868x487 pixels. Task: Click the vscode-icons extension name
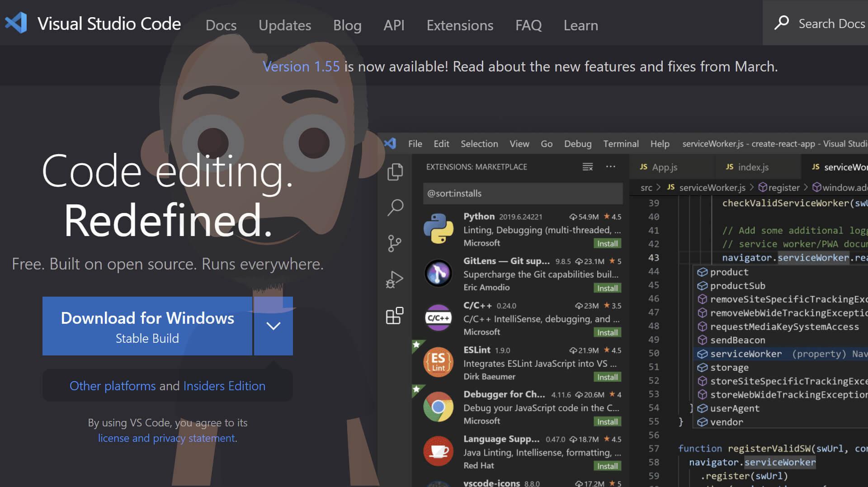tap(491, 482)
